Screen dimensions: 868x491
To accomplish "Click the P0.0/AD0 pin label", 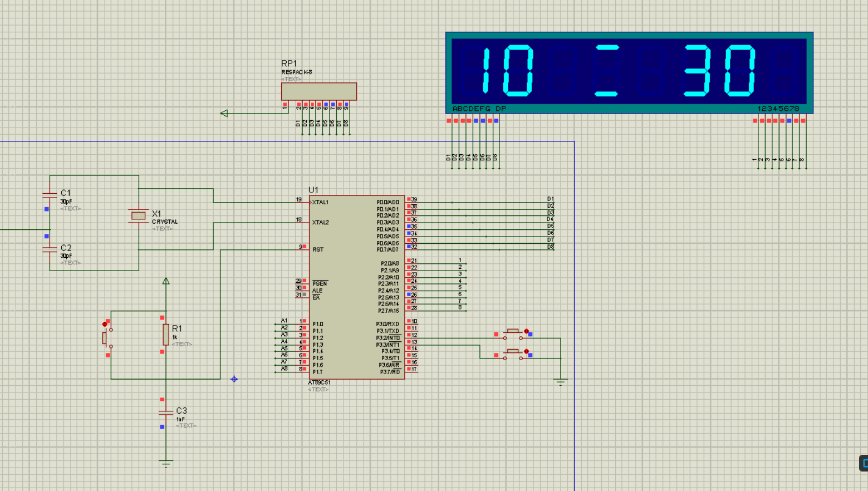I will point(388,203).
